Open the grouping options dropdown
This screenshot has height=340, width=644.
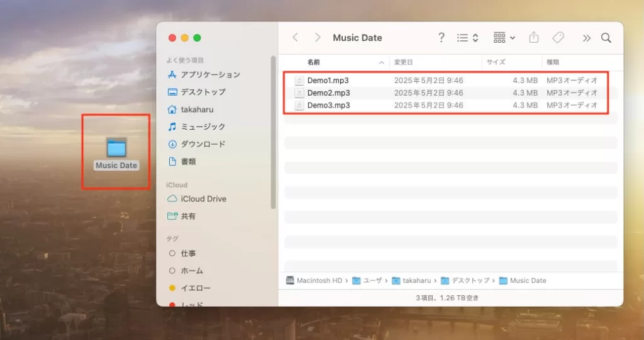pos(504,38)
